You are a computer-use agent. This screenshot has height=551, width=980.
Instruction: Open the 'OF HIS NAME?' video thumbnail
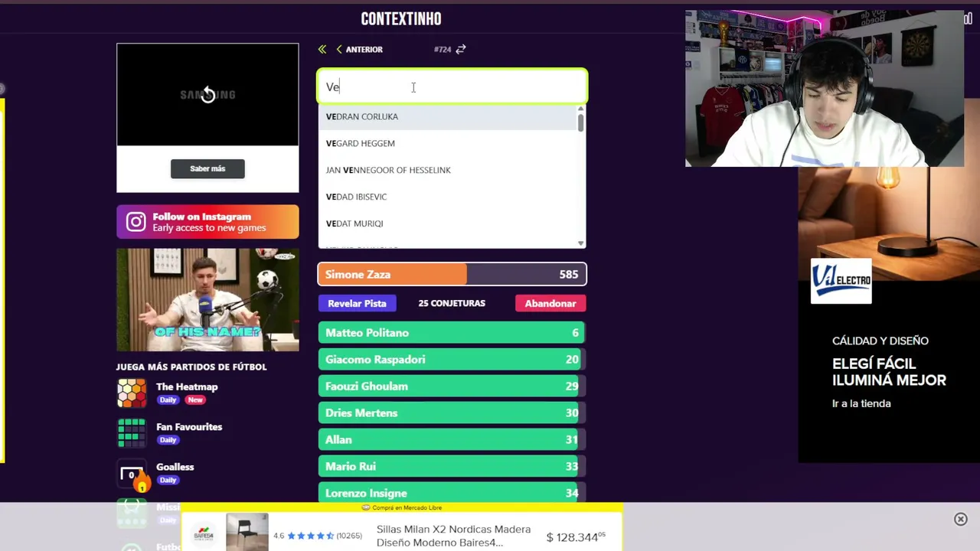coord(207,300)
